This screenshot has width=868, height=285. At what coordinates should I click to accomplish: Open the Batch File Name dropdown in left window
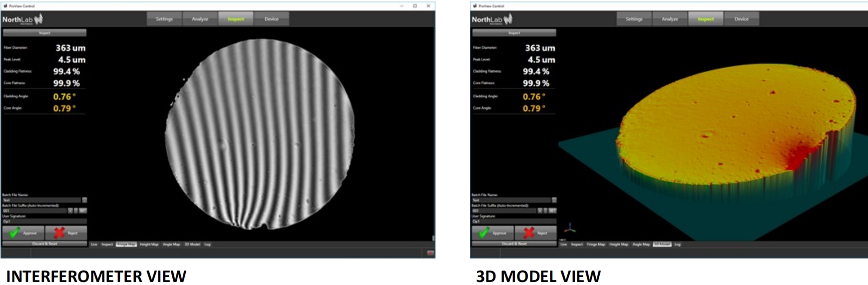[84, 200]
